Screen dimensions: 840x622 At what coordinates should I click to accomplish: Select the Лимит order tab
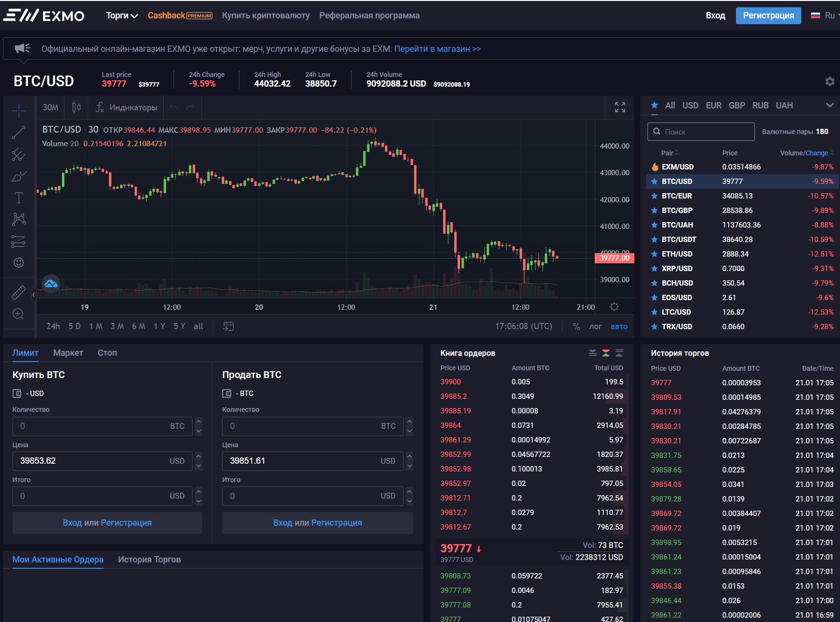coord(25,353)
